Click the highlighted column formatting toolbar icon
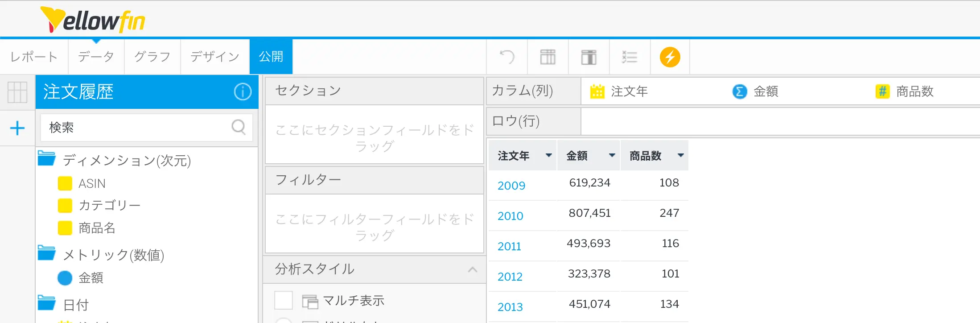 pyautogui.click(x=589, y=57)
